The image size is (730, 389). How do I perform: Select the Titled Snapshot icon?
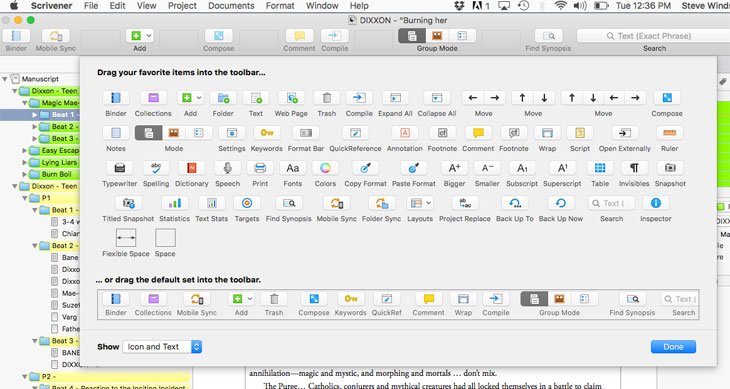point(128,203)
